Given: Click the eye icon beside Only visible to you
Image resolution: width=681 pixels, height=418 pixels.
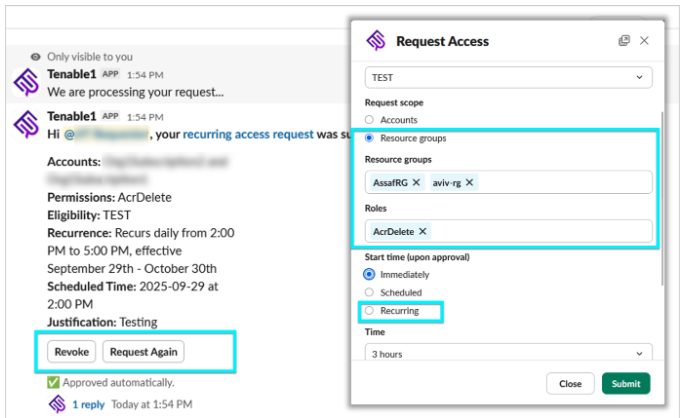Looking at the screenshot, I should click(x=36, y=57).
